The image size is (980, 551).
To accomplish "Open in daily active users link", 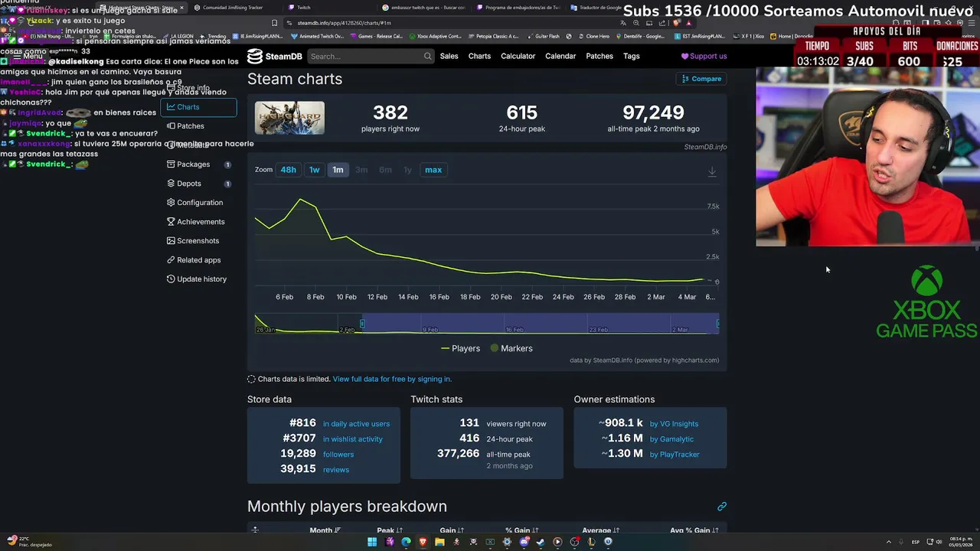I will 356,424.
